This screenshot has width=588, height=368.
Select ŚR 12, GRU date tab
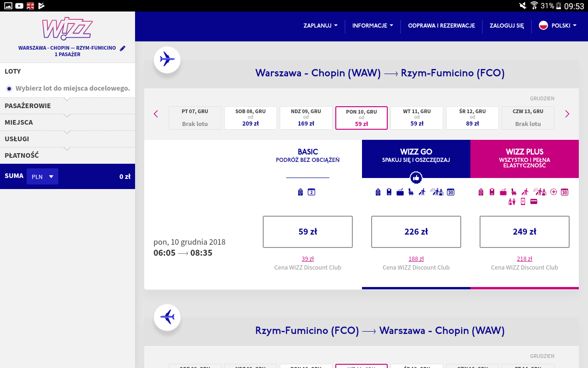pyautogui.click(x=472, y=118)
